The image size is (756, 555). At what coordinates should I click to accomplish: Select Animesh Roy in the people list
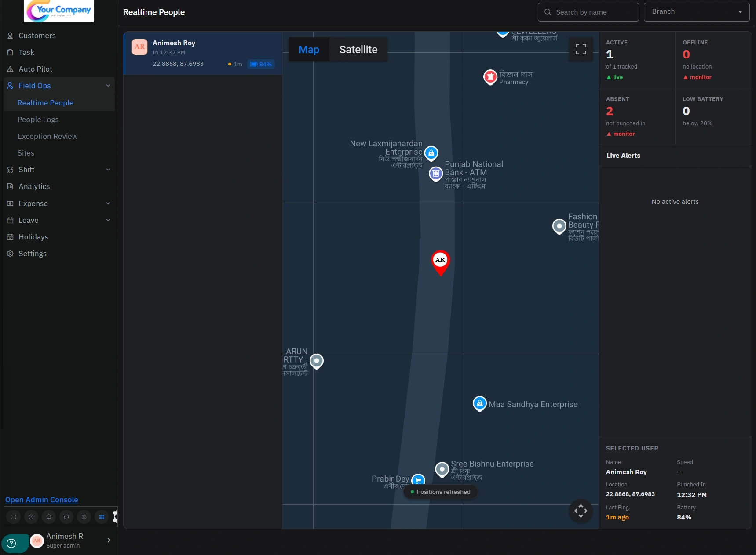(203, 53)
